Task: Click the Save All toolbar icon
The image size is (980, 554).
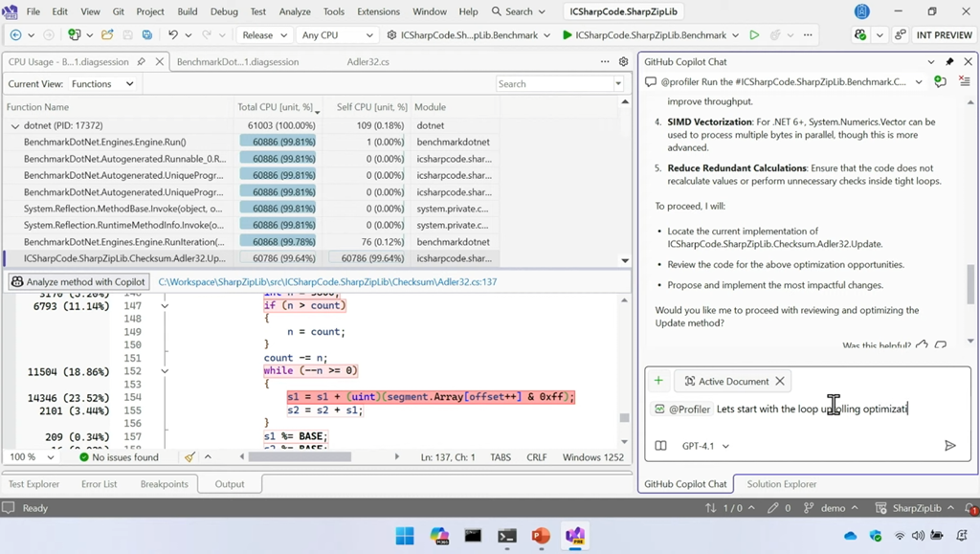Action: click(x=146, y=35)
